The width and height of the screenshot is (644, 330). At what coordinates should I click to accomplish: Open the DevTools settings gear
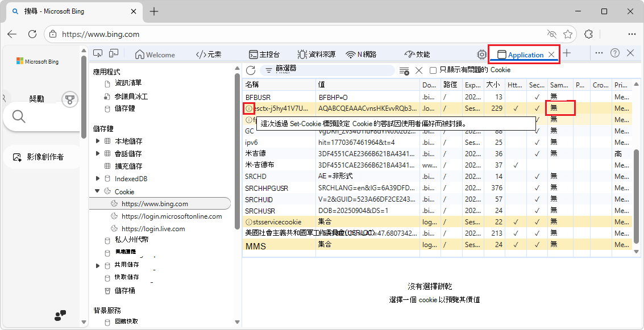point(481,53)
